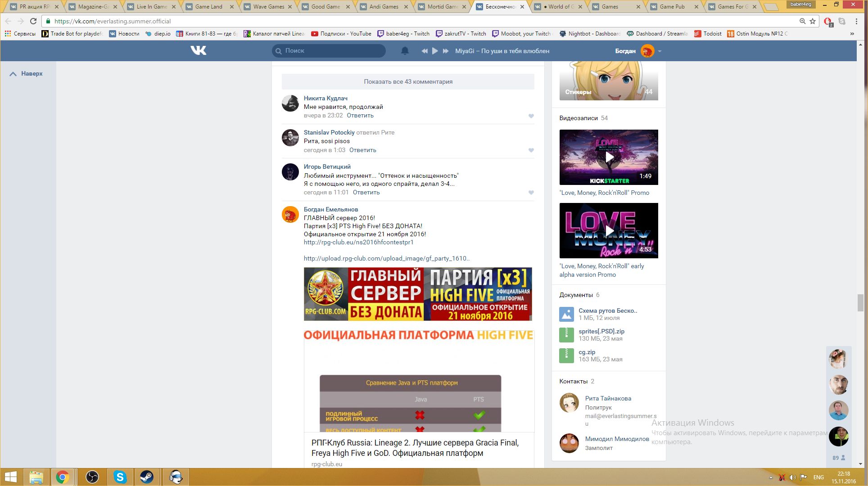Open the notifications bell
Viewport: 868px width, 486px height.
405,51
